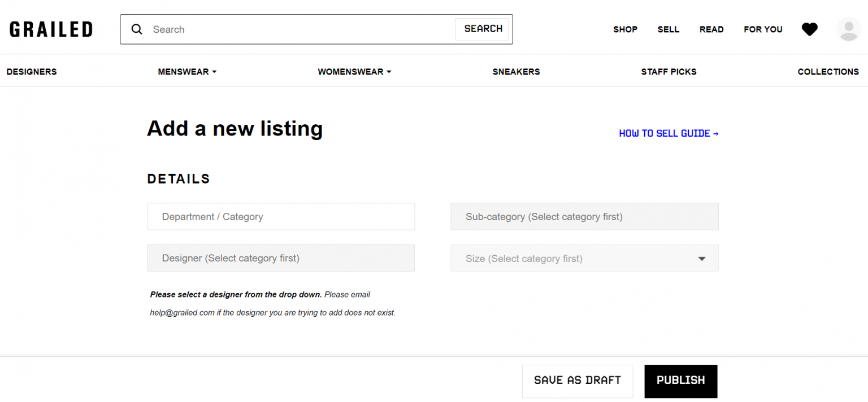The image size is (868, 402).
Task: Open the Staff Picks section
Action: [669, 72]
